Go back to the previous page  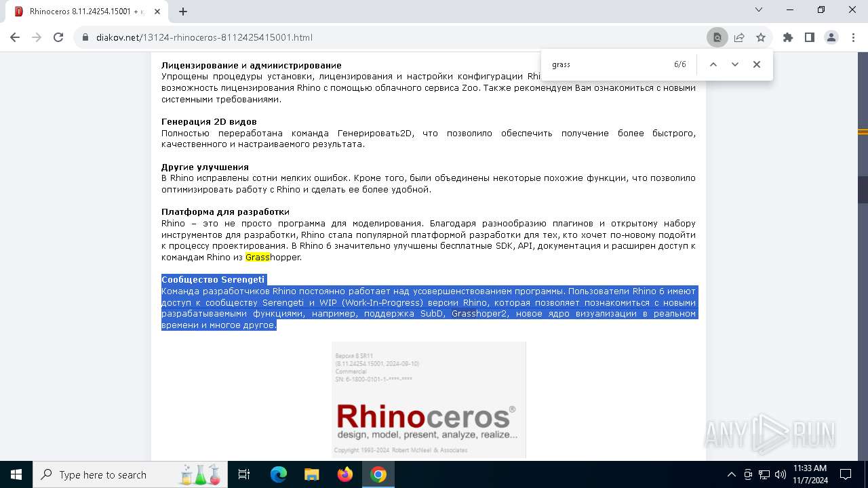click(x=15, y=37)
